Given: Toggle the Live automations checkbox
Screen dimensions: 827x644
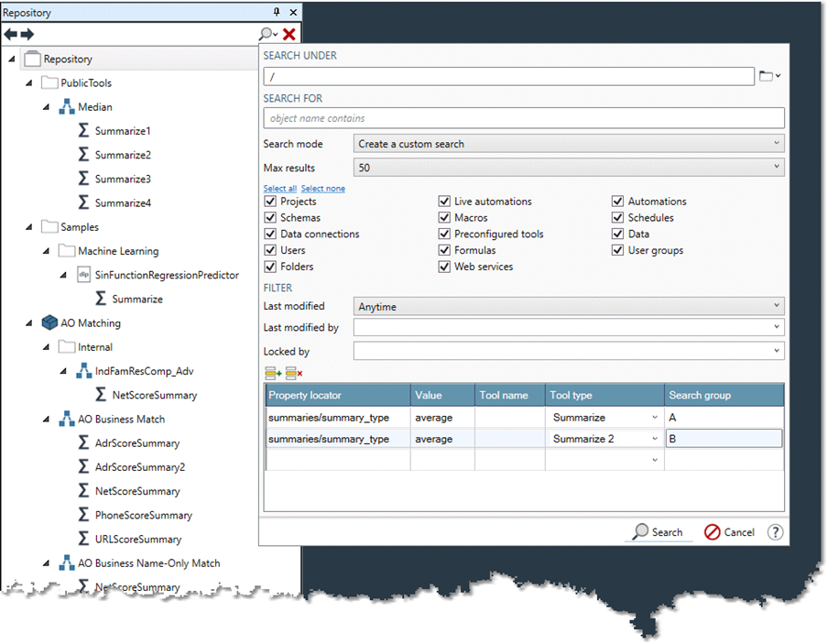Looking at the screenshot, I should 444,202.
